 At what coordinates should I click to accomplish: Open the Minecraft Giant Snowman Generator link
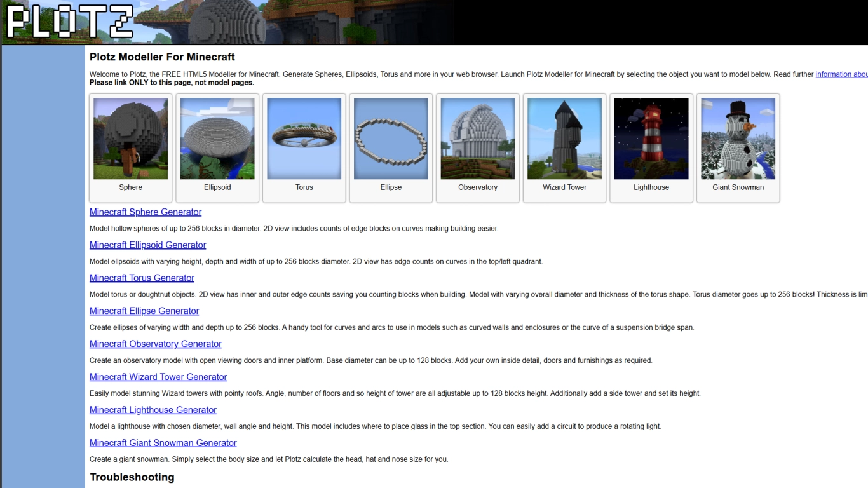point(163,443)
